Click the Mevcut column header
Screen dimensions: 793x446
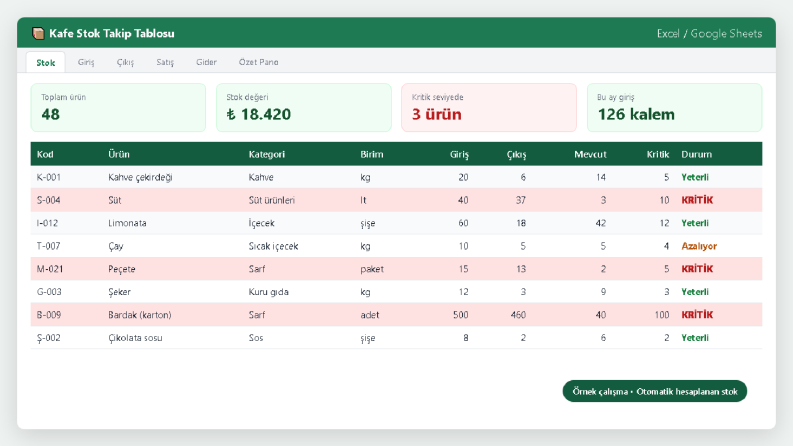pos(590,154)
